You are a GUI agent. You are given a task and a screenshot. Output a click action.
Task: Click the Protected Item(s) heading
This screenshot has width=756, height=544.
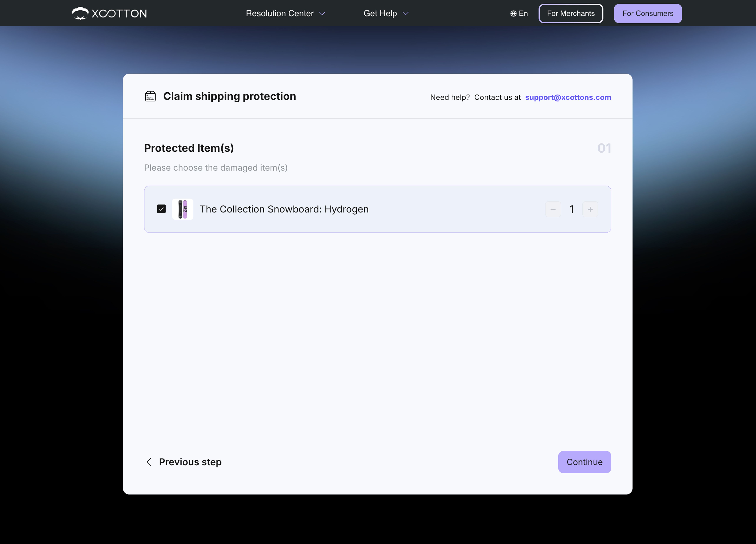pyautogui.click(x=189, y=148)
